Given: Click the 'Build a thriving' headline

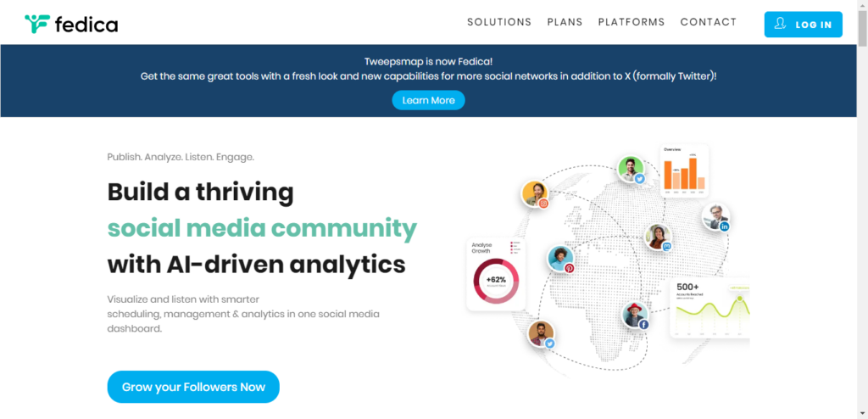Looking at the screenshot, I should 200,192.
